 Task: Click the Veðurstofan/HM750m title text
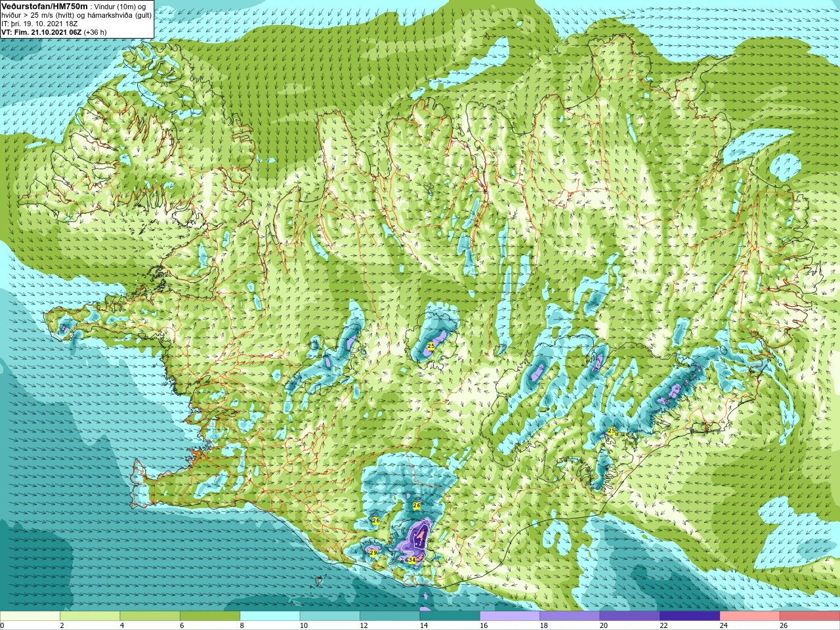click(44, 6)
